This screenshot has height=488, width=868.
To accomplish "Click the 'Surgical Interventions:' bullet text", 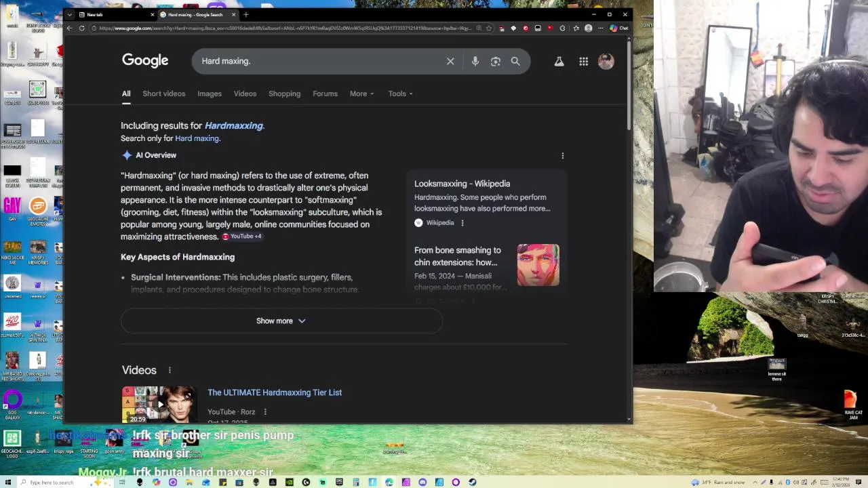I will 176,277.
